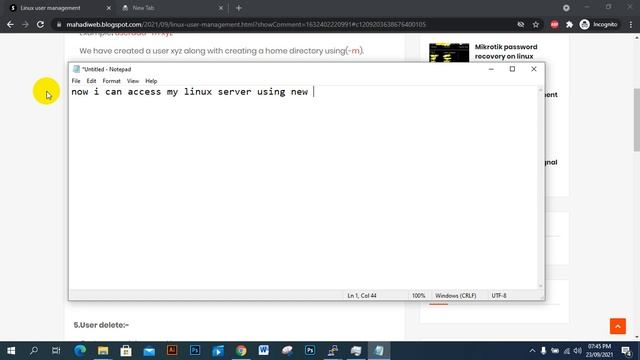Open the first Photoshop taskbar icon
Image resolution: width=640 pixels, height=360 pixels.
click(x=195, y=351)
